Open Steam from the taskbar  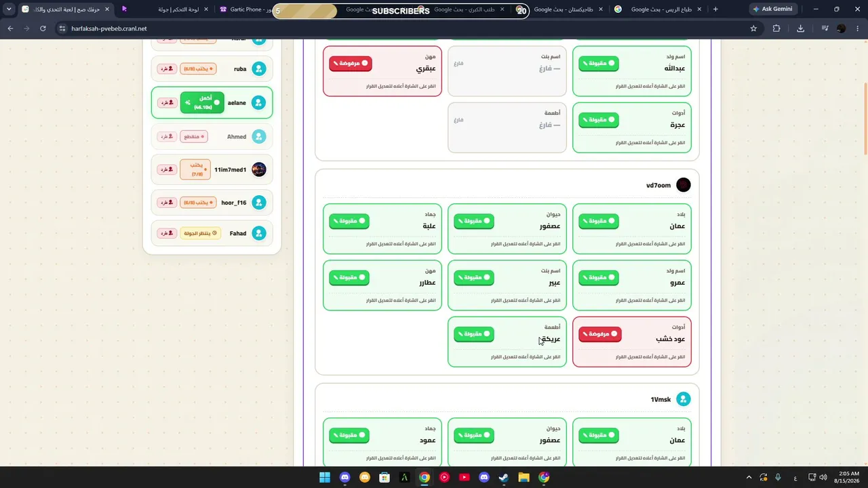point(504,477)
